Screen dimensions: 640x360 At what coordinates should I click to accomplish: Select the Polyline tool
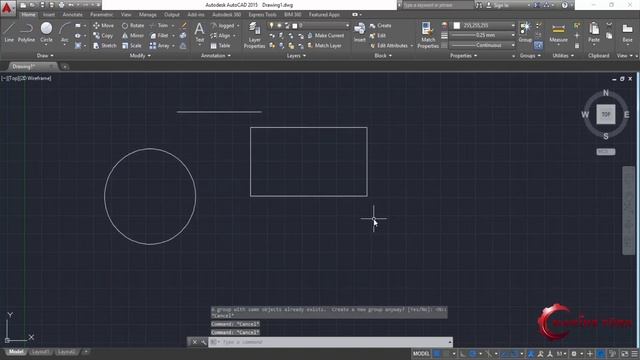(26, 32)
